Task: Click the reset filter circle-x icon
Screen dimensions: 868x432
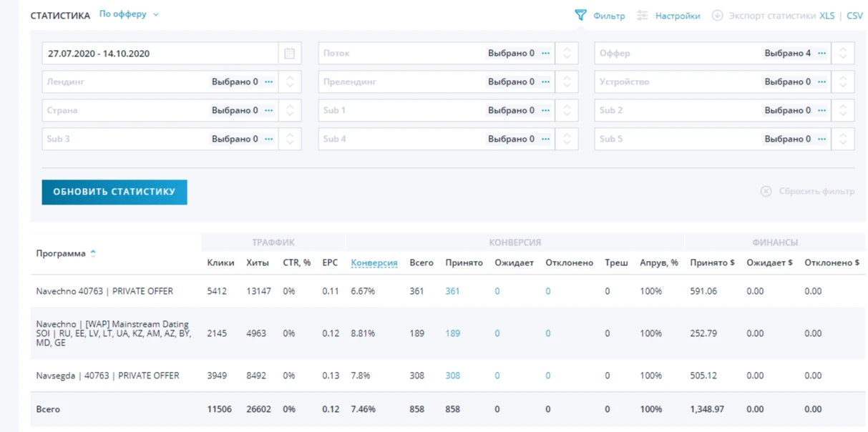Action: (766, 192)
